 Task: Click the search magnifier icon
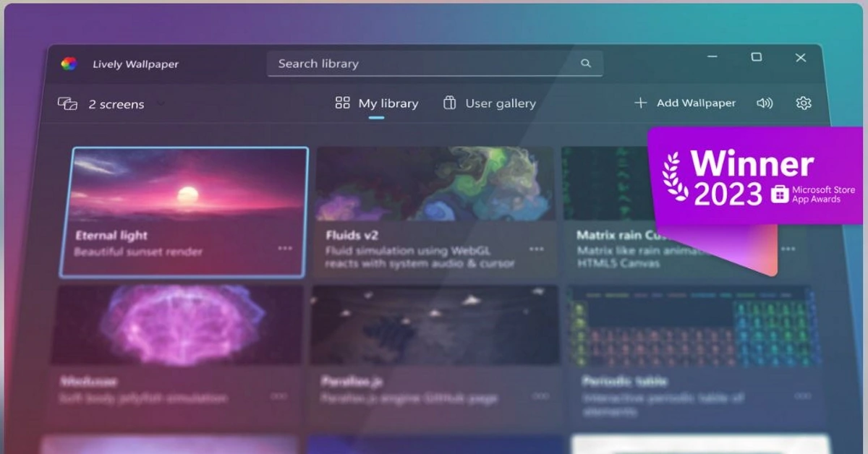(585, 64)
